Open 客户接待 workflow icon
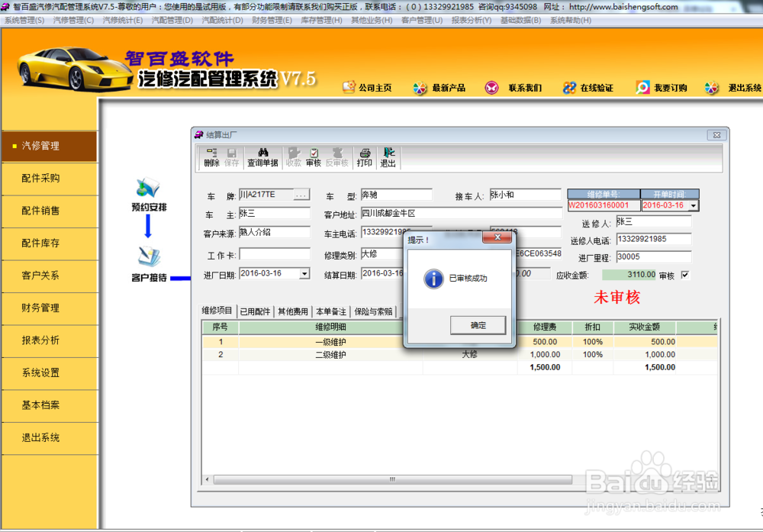The height and width of the screenshot is (532, 763). coord(149,264)
